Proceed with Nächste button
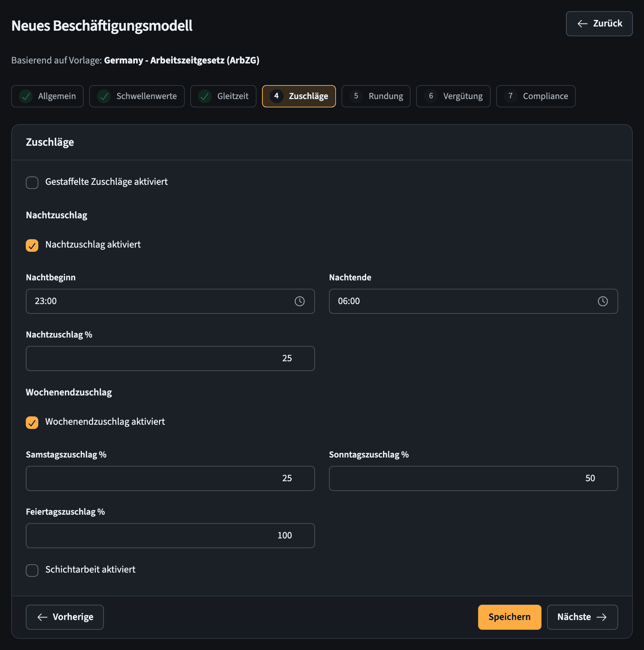Image resolution: width=644 pixels, height=650 pixels. pyautogui.click(x=582, y=617)
